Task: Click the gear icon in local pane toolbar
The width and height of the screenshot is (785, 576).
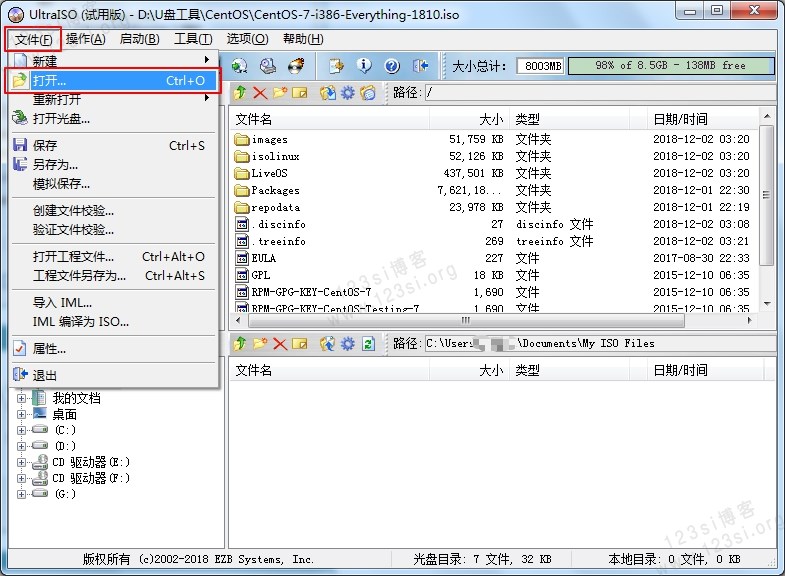Action: 347,343
